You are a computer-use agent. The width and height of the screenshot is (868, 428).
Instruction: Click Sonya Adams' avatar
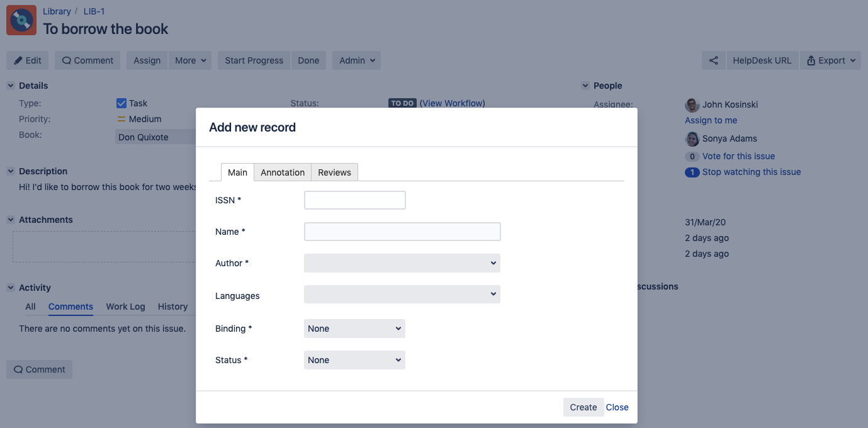[x=692, y=139]
